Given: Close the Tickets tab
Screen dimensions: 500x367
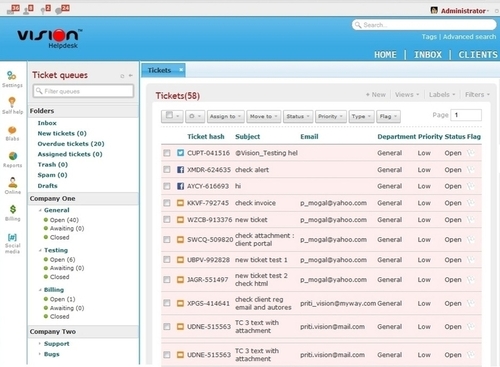Looking at the screenshot, I should click(181, 70).
